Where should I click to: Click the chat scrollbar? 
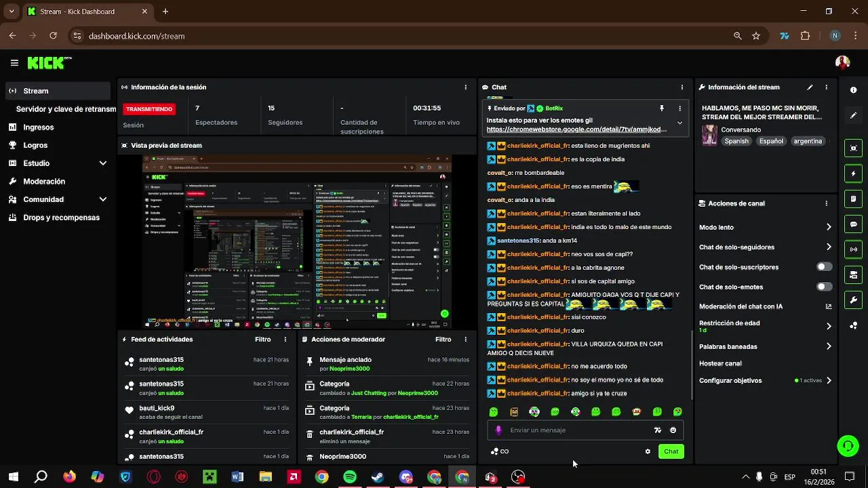pyautogui.click(x=691, y=365)
